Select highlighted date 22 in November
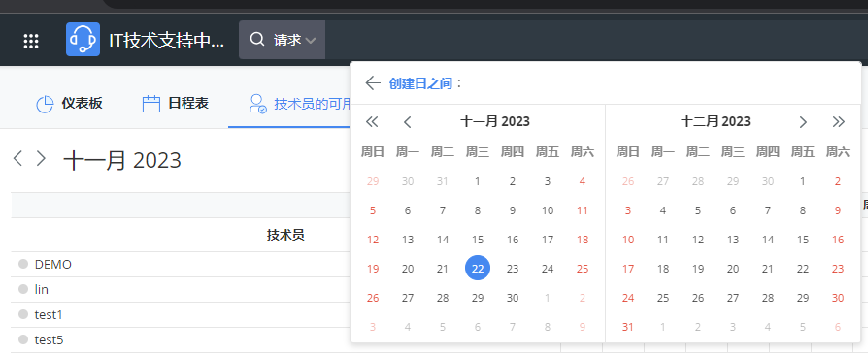The image size is (868, 353). coord(478,269)
